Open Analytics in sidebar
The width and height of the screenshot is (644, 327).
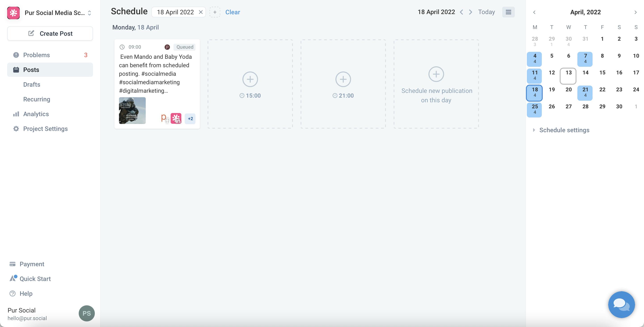(36, 114)
